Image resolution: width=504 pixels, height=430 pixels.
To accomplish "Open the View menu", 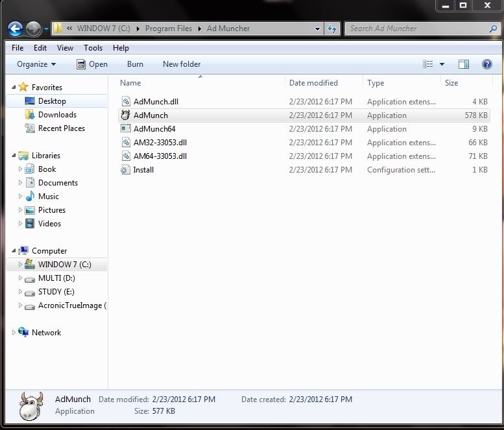I will [x=66, y=48].
